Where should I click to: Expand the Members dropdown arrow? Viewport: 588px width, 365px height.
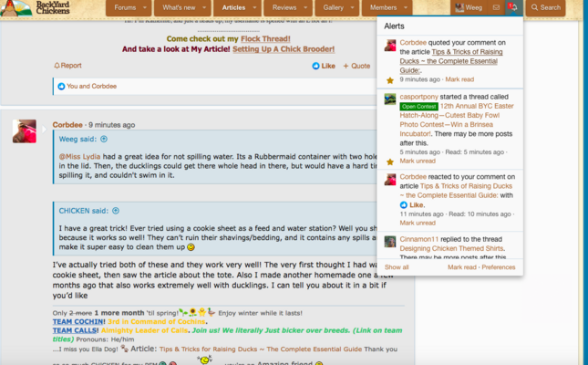(x=406, y=7)
